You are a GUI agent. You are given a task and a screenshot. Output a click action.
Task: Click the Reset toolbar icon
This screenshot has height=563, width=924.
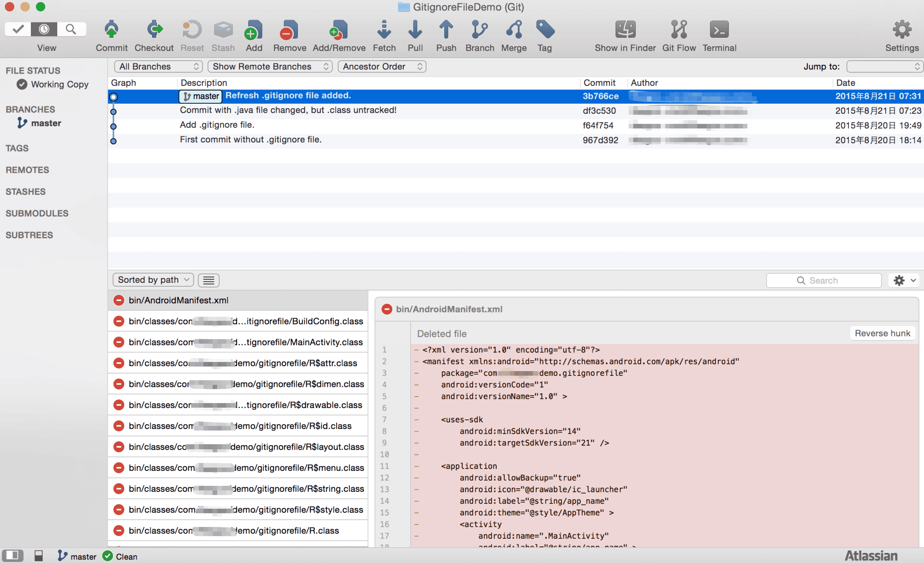click(192, 30)
